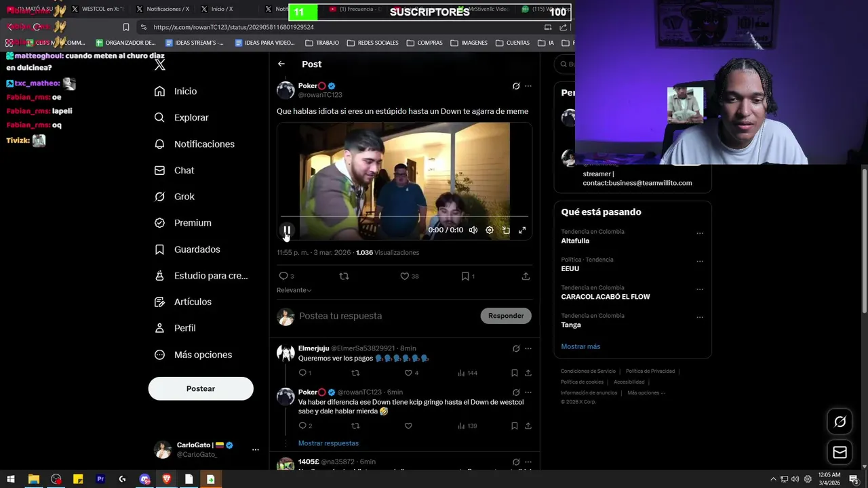Like Poker's reply with 139 views
The height and width of the screenshot is (488, 868).
click(408, 426)
